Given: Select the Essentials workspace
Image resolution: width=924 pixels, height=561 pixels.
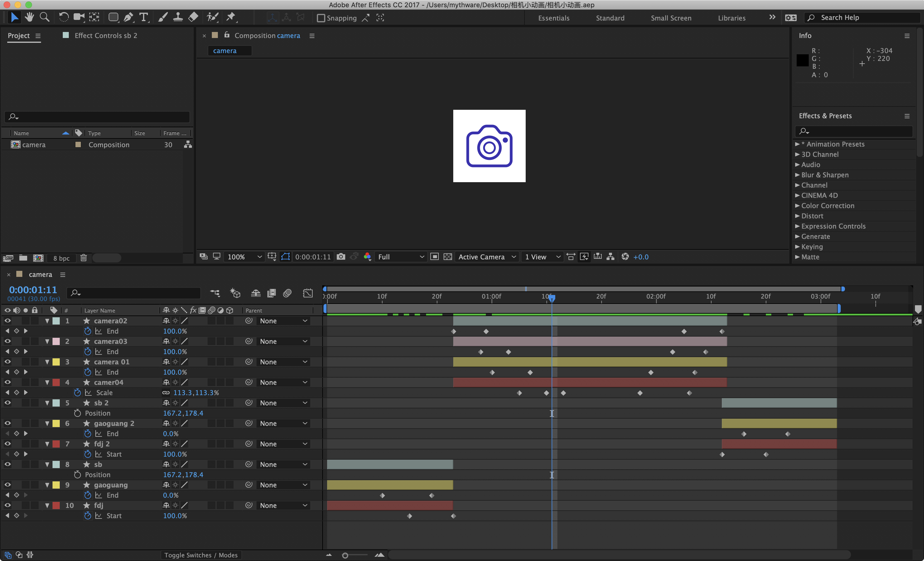Looking at the screenshot, I should pyautogui.click(x=553, y=17).
